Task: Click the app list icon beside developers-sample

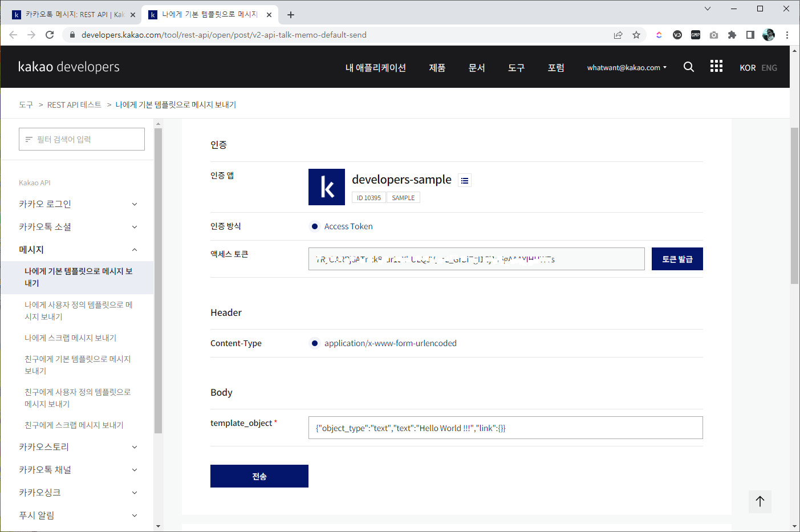Action: [465, 181]
